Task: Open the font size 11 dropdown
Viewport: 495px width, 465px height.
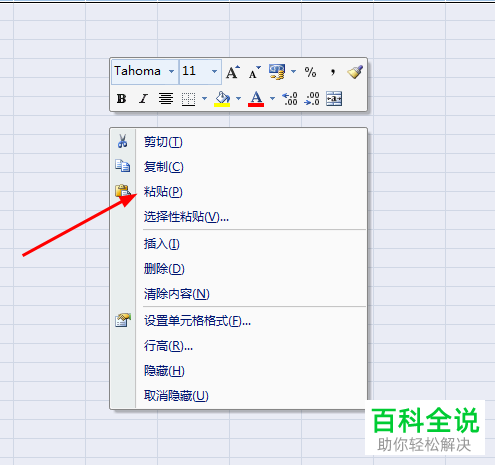Action: pos(214,71)
